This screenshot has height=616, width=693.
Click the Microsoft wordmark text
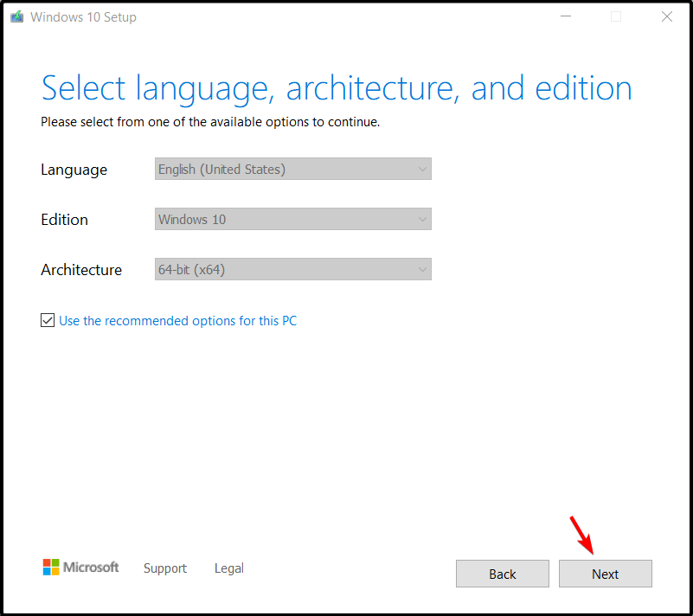pos(91,567)
